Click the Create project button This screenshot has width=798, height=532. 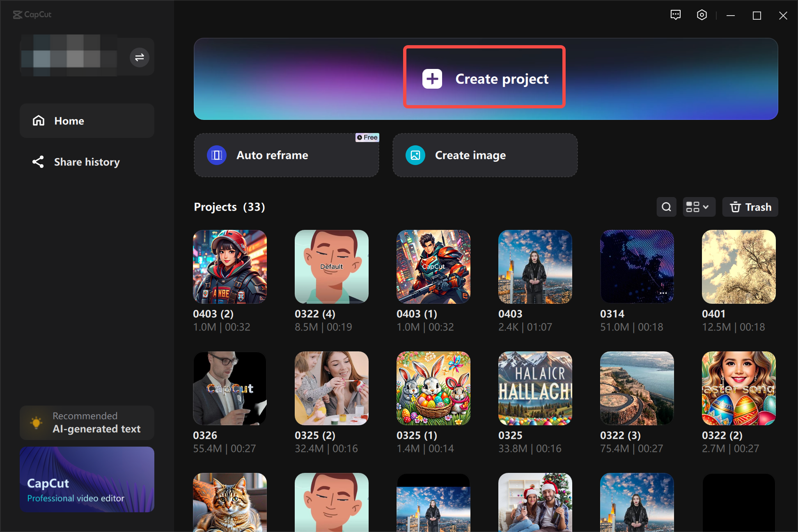click(x=484, y=78)
